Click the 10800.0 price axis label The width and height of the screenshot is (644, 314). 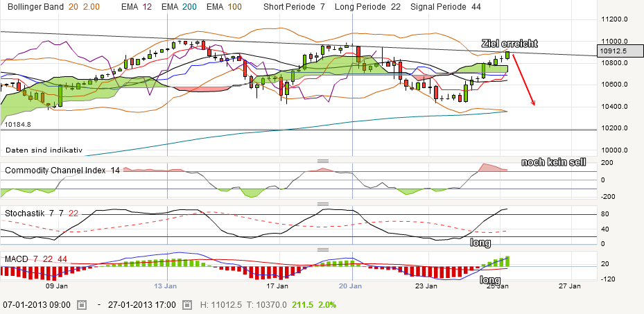[x=615, y=63]
